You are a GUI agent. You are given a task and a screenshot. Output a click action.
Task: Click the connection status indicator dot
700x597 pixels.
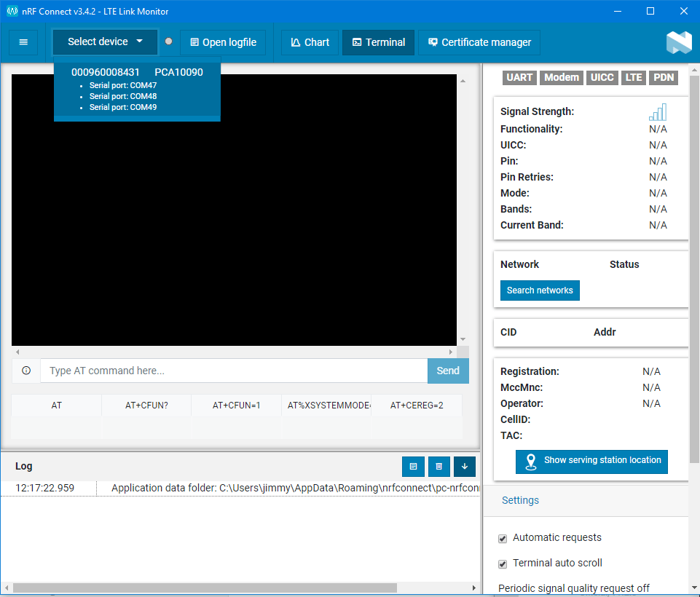(x=169, y=41)
